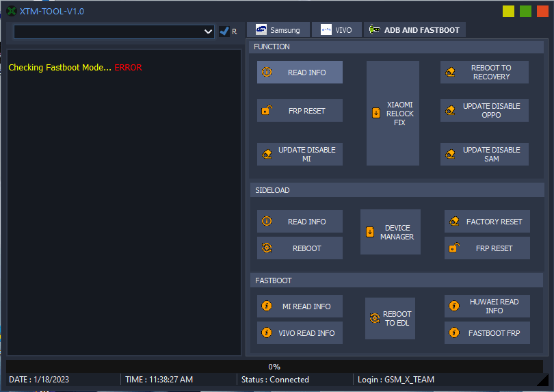Switch to the Samsung tab

coord(278,29)
